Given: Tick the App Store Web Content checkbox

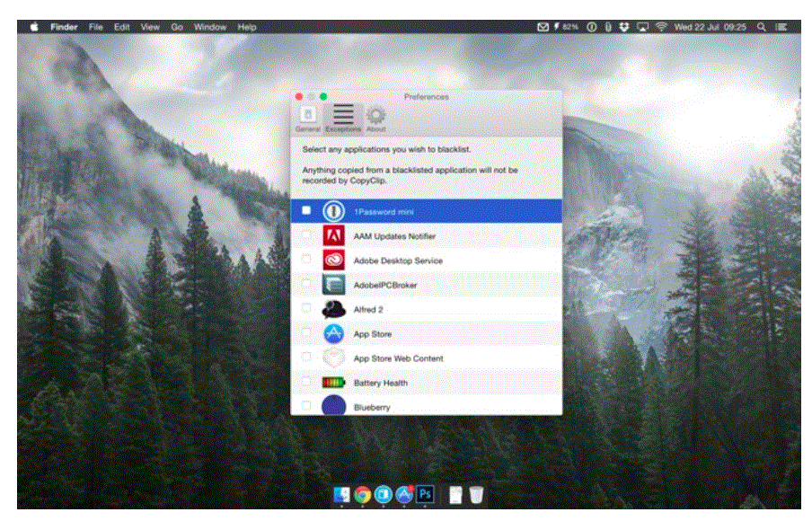Looking at the screenshot, I should (x=306, y=357).
